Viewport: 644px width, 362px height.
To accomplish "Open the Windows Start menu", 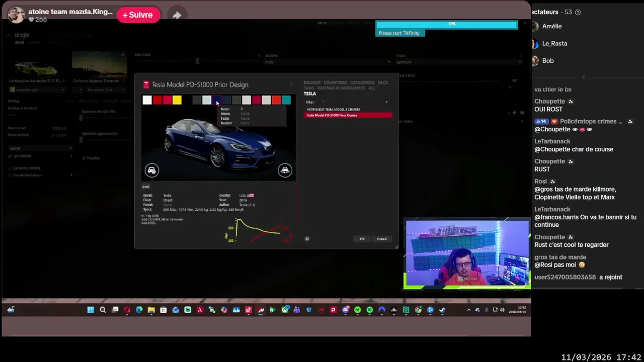I will (x=91, y=310).
